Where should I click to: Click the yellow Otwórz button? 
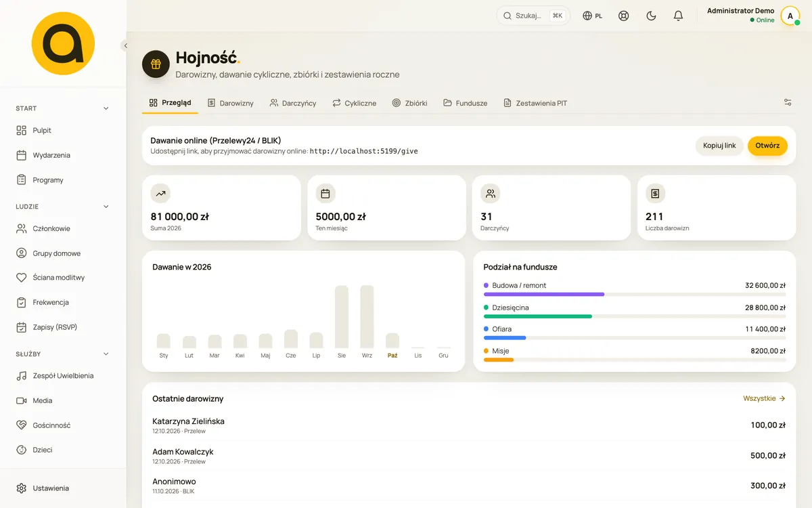767,146
